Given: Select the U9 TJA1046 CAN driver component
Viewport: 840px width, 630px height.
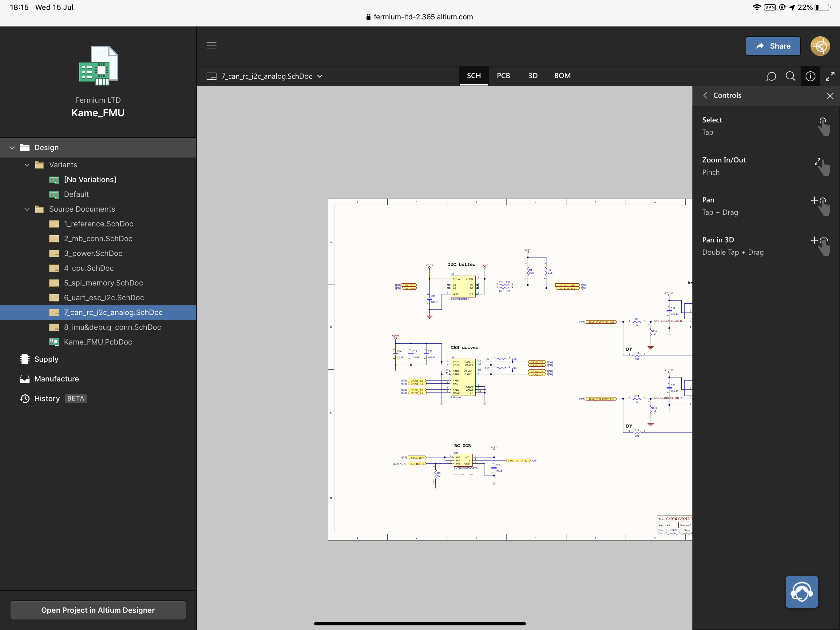Looking at the screenshot, I should pos(463,377).
